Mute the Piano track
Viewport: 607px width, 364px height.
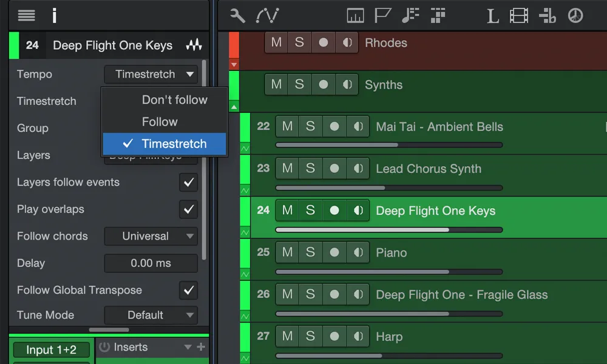click(287, 252)
